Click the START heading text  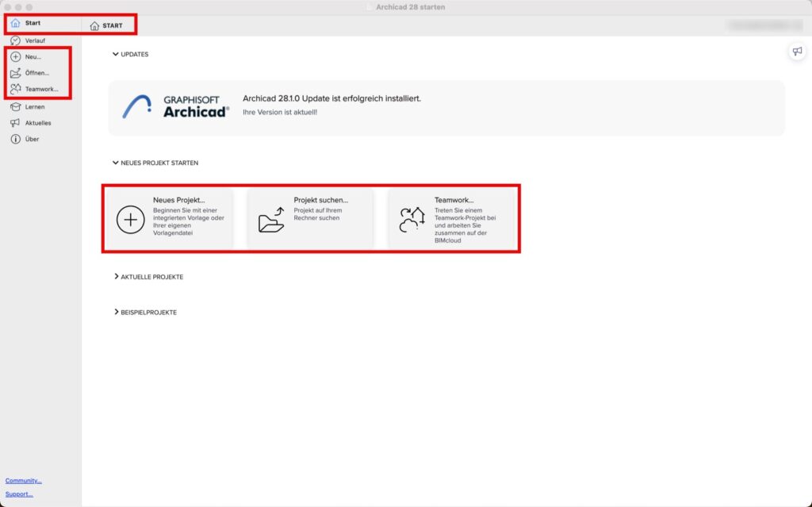[x=113, y=26]
